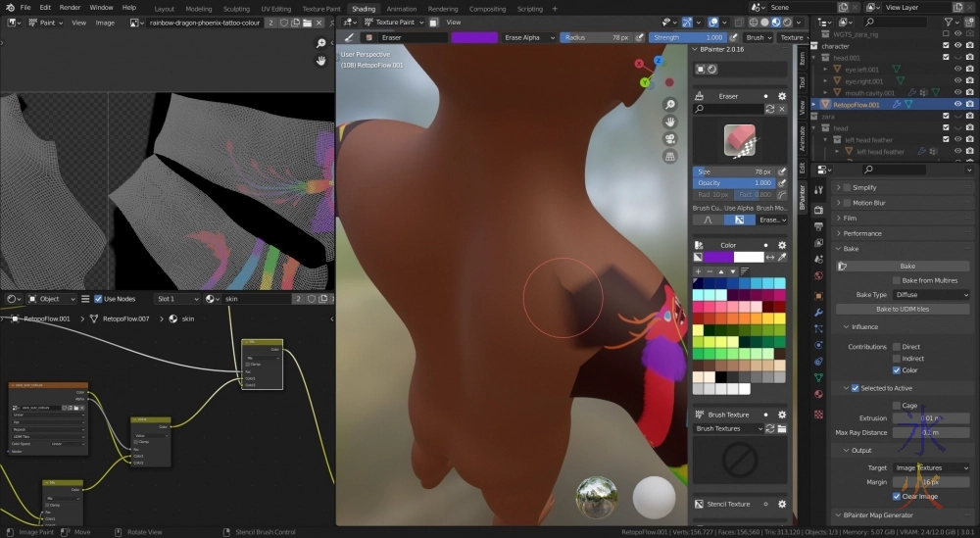Open the Eraser panel gear settings
The image size is (980, 538).
pos(782,96)
